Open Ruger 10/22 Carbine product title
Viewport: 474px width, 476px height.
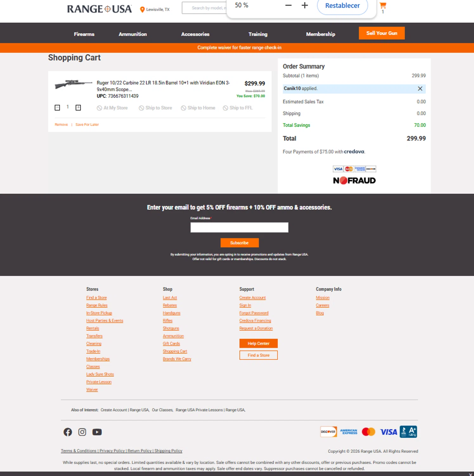point(163,86)
